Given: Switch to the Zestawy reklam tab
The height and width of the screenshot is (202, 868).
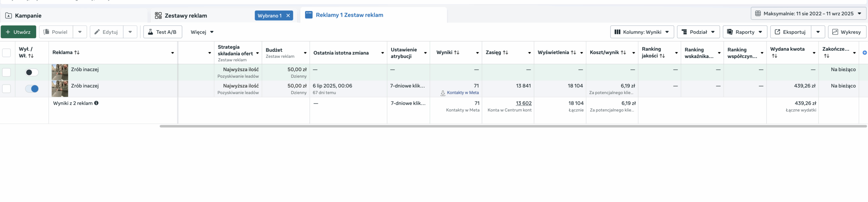Looking at the screenshot, I should (x=185, y=16).
